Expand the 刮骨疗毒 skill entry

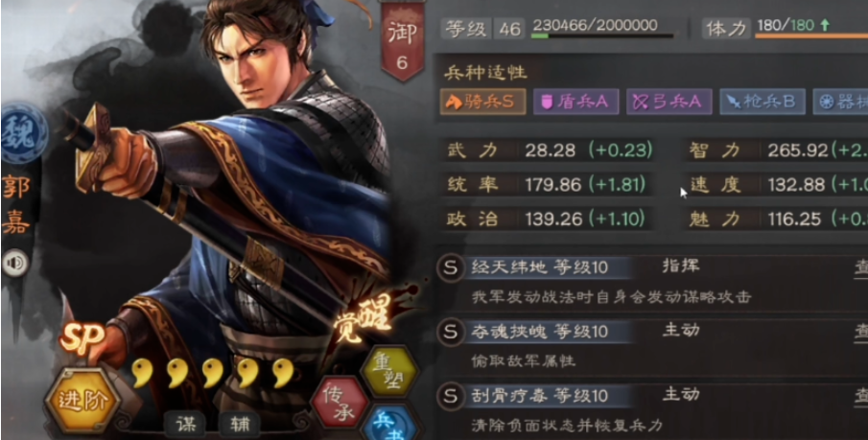pyautogui.click(x=652, y=410)
